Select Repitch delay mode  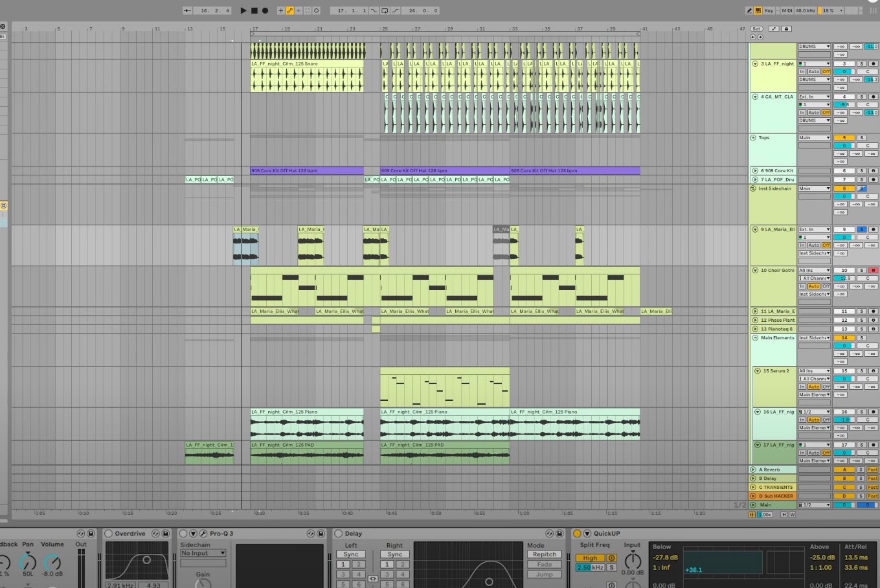545,554
